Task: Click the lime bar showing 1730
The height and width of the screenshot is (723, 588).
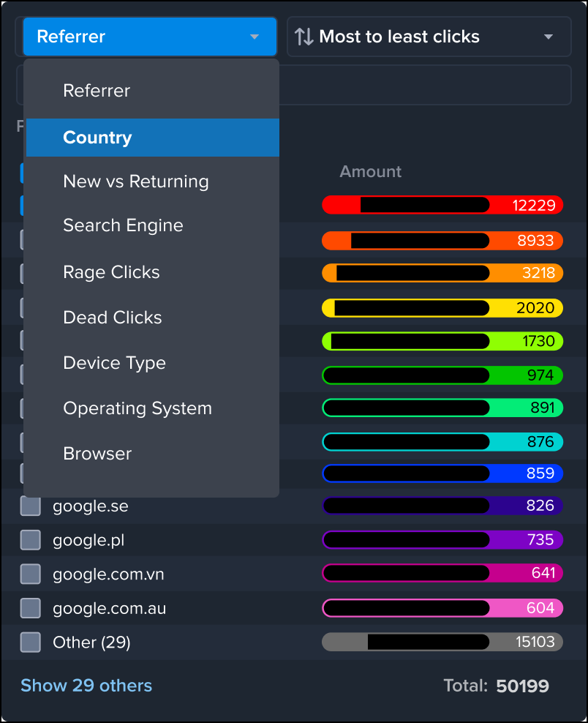Action: coord(442,341)
